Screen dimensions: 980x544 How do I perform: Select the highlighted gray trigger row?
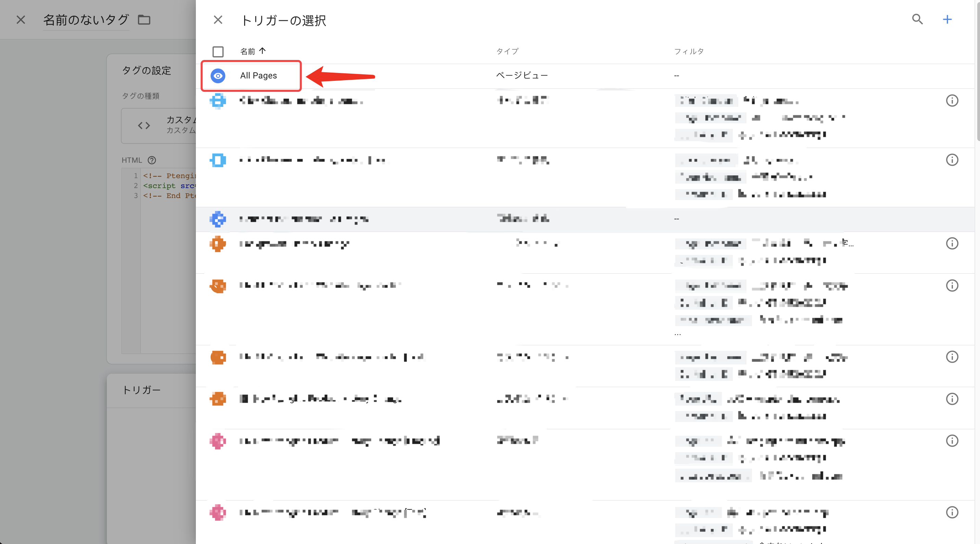pyautogui.click(x=585, y=219)
